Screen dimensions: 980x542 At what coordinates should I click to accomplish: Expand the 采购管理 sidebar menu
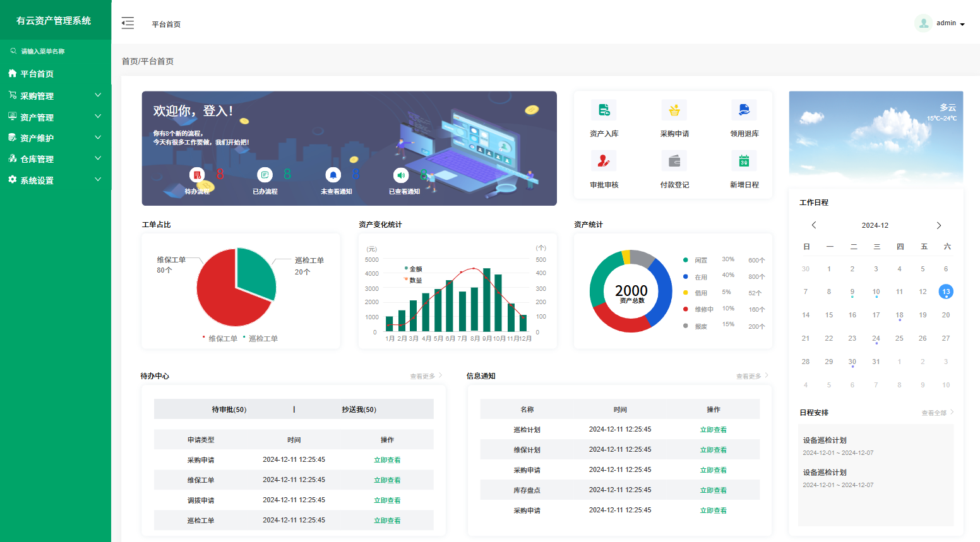coord(54,96)
